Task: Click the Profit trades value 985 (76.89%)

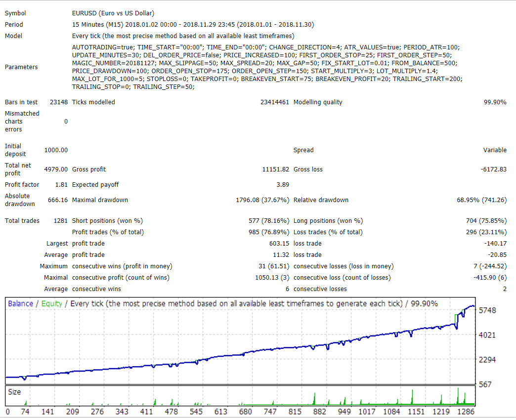Action: click(x=268, y=232)
